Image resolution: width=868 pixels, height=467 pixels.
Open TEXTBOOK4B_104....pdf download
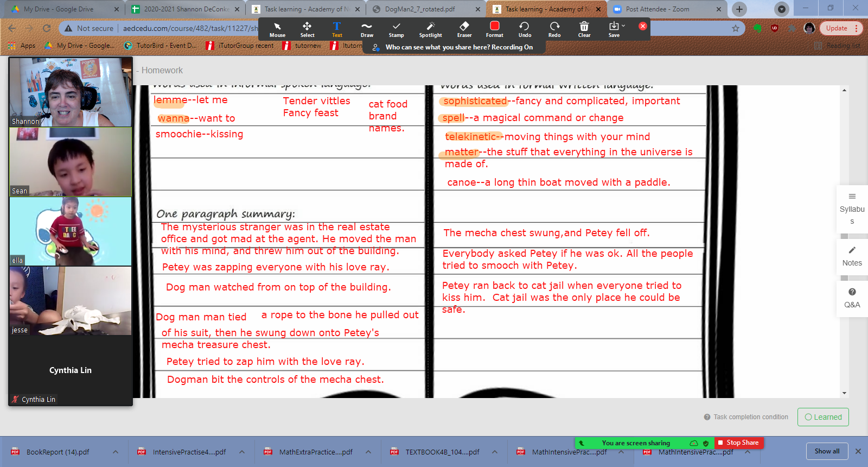click(442, 452)
